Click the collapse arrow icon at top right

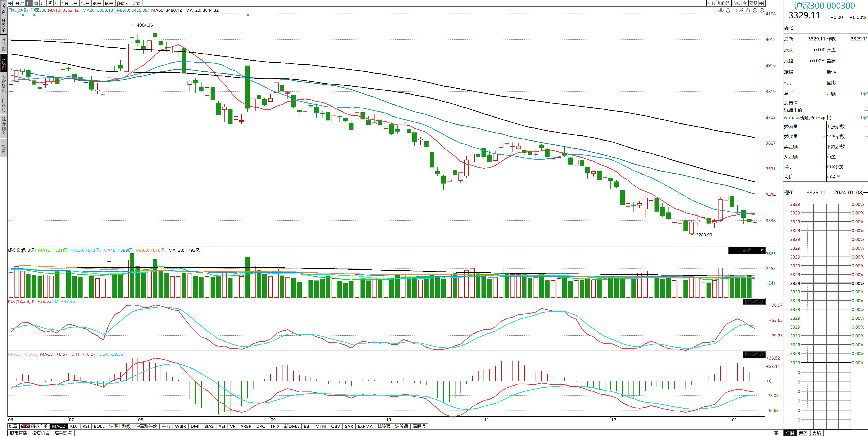click(x=762, y=3)
